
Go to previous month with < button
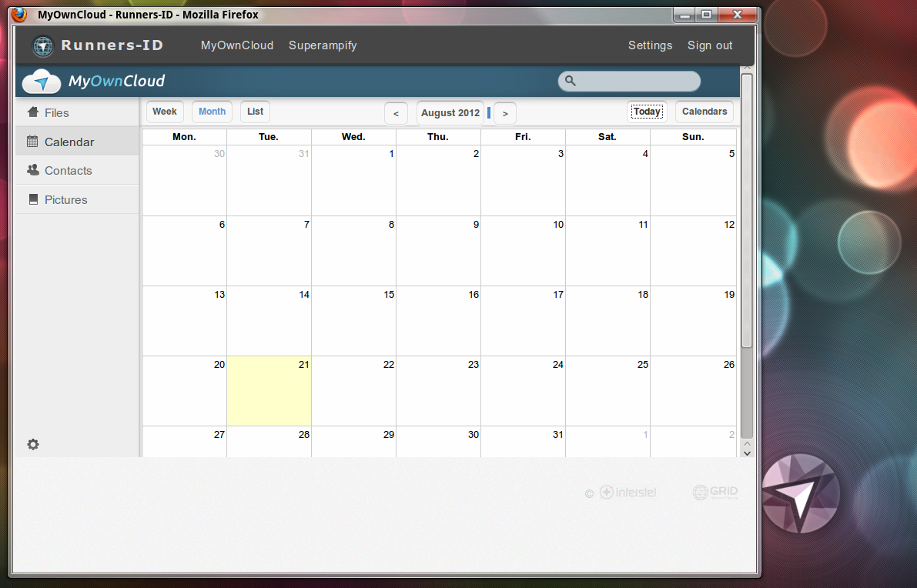pyautogui.click(x=396, y=113)
